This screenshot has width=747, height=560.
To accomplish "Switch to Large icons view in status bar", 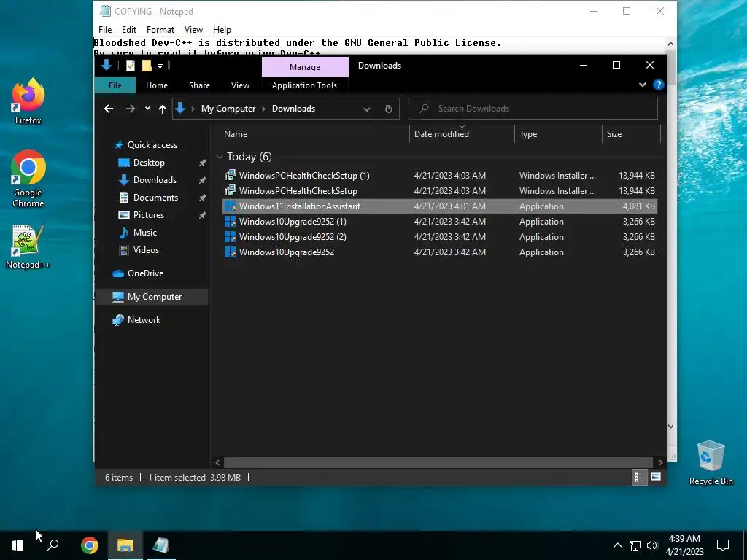I will 656,477.
